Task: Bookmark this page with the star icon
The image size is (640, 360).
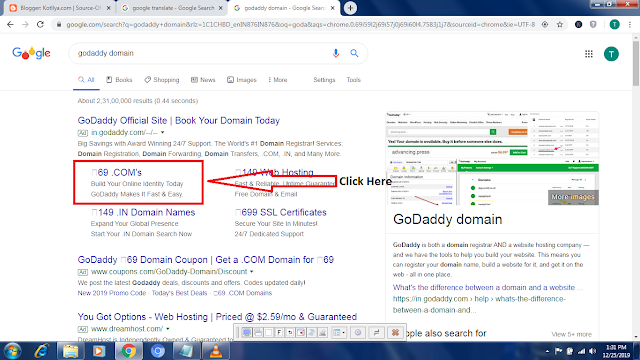Action: 560,24
